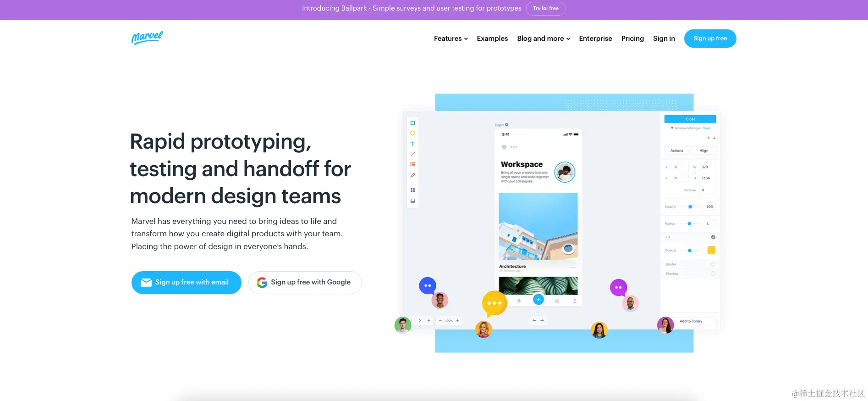Click Try for free in the banner
The image size is (868, 401).
click(545, 9)
